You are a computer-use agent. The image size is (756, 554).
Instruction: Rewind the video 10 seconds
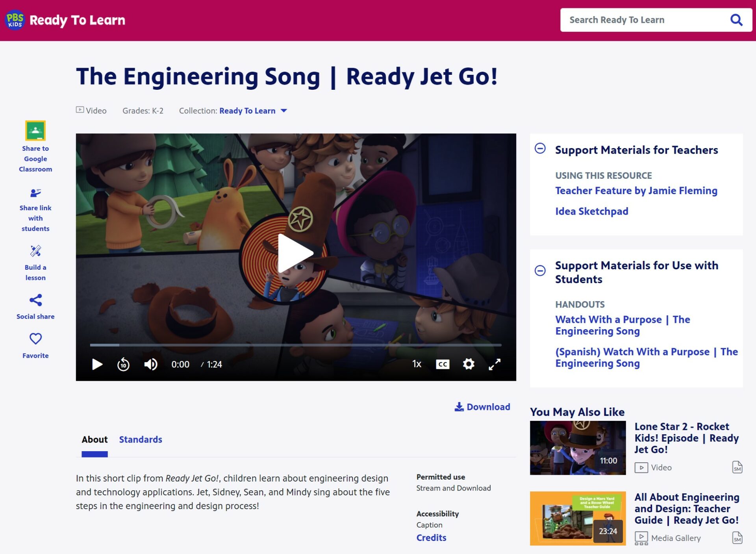click(x=123, y=364)
